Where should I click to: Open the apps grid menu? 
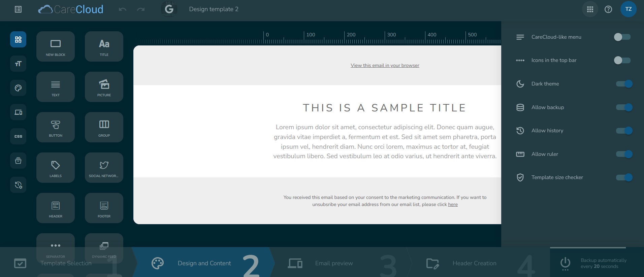590,9
